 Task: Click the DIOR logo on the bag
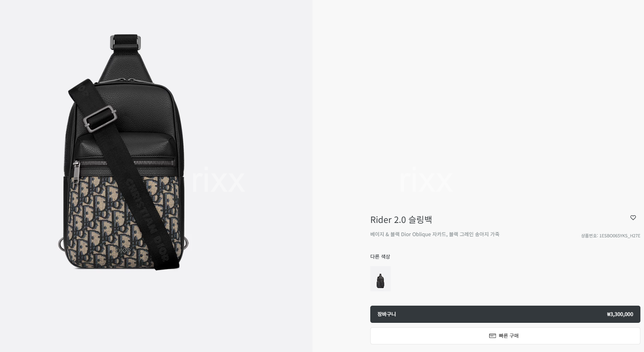(123, 251)
